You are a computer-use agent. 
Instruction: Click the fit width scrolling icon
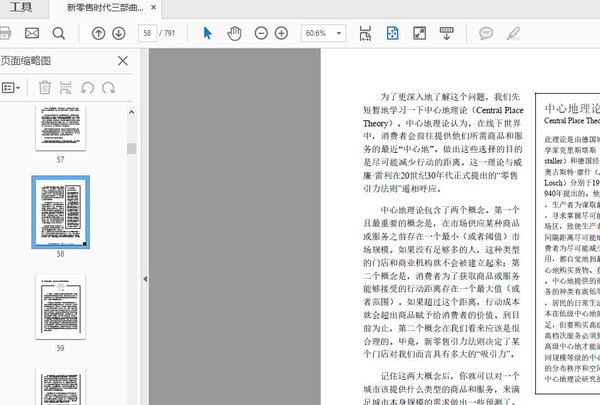pos(365,33)
